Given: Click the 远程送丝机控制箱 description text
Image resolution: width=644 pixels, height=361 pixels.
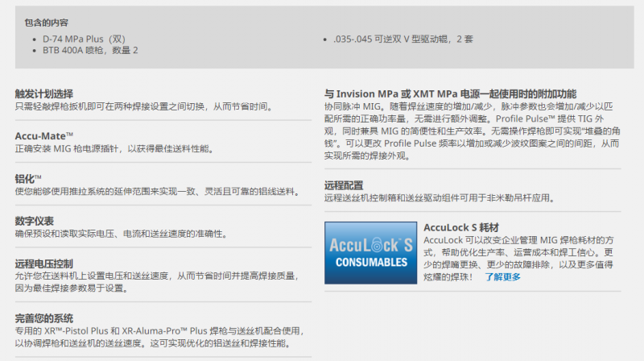Looking at the screenshot, I should pyautogui.click(x=440, y=198).
